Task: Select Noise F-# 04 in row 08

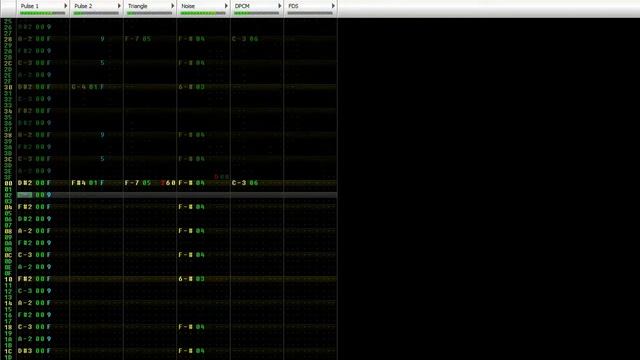Action: pyautogui.click(x=191, y=231)
